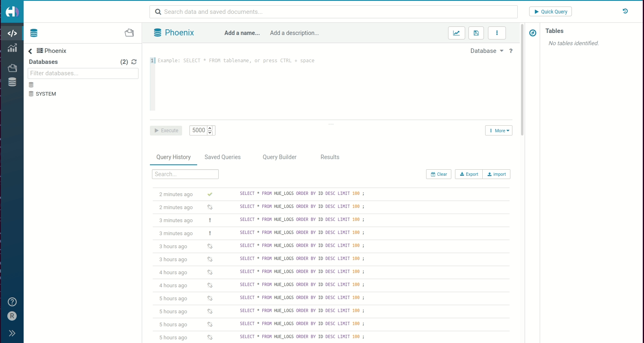Switch to the Results tab
Viewport: 644px width, 343px height.
[330, 157]
